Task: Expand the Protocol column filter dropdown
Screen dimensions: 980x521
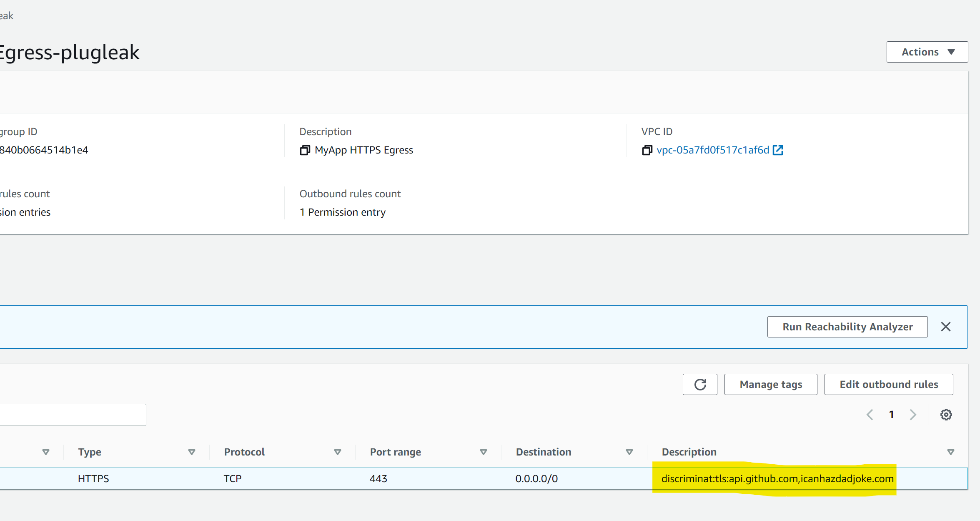Action: tap(339, 452)
